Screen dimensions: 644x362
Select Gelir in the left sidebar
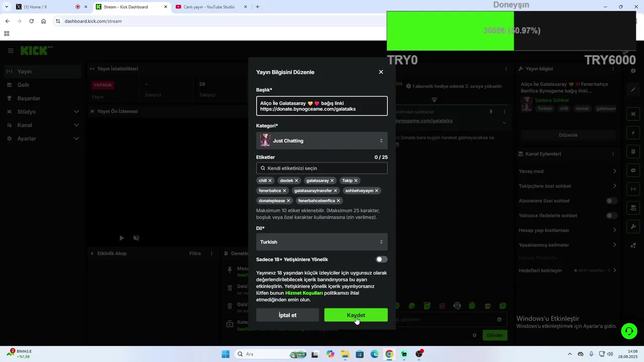click(43, 85)
